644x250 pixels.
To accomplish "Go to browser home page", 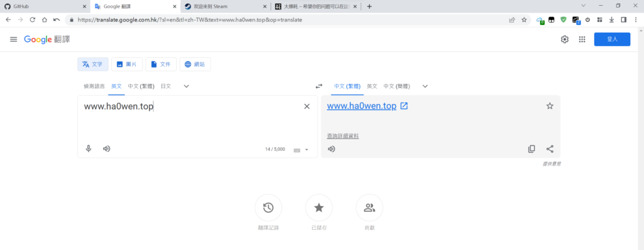I will pos(45,20).
